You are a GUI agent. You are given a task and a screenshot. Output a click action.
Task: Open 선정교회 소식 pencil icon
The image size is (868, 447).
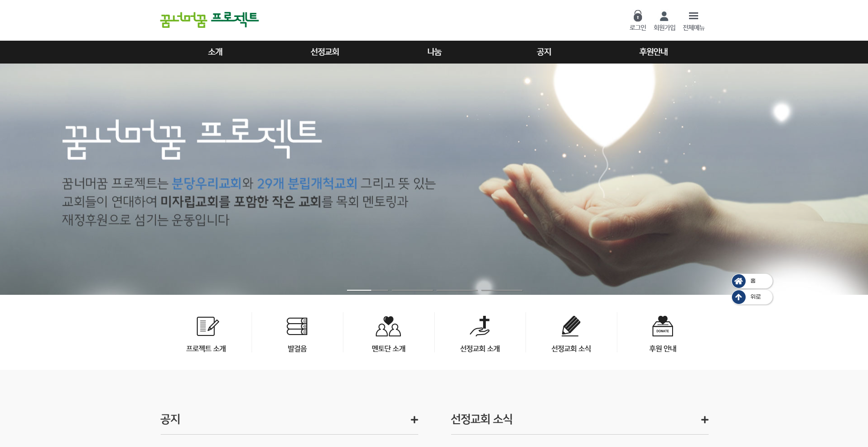click(x=571, y=326)
